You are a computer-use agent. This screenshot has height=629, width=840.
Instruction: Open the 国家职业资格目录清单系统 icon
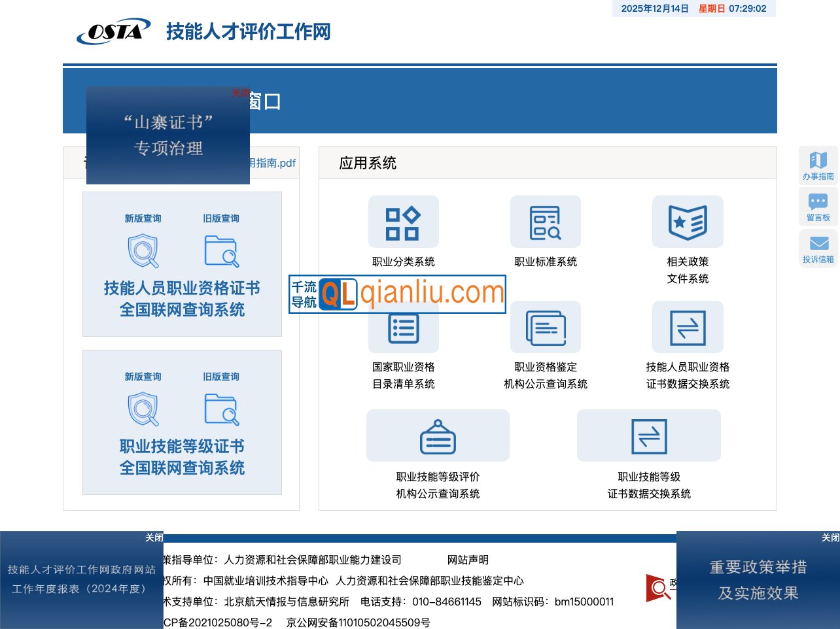click(x=403, y=327)
